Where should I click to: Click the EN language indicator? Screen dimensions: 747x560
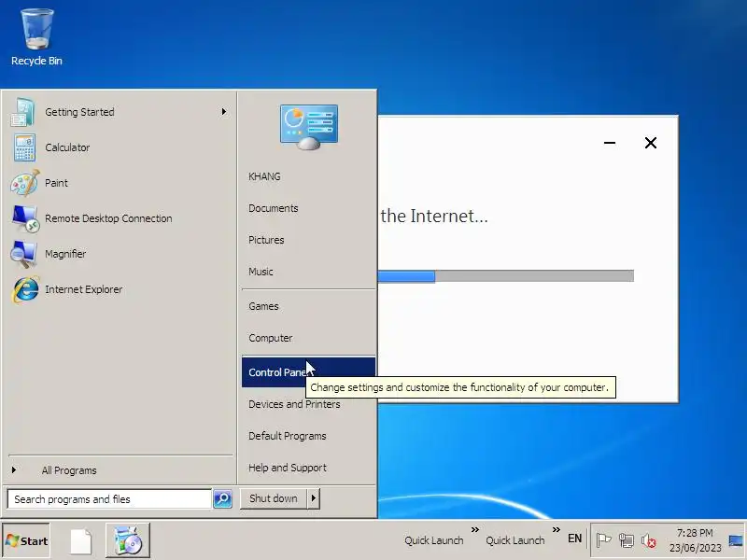pos(574,539)
